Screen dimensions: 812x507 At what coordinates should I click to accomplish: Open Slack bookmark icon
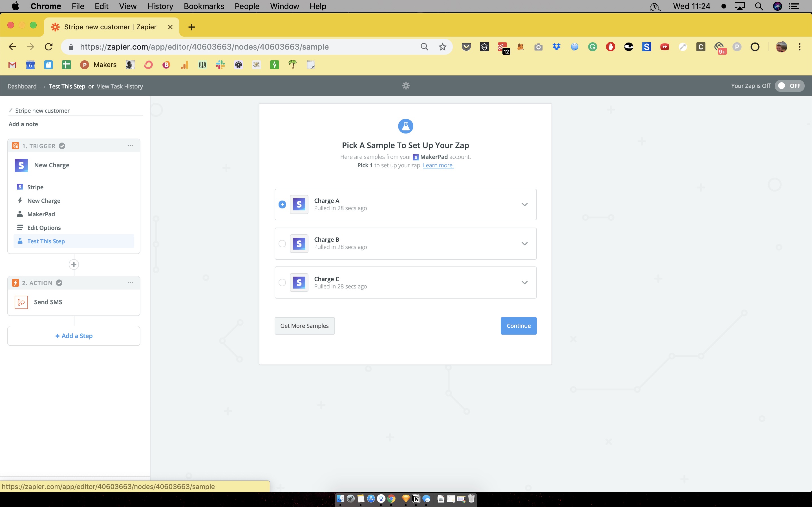[x=220, y=65]
